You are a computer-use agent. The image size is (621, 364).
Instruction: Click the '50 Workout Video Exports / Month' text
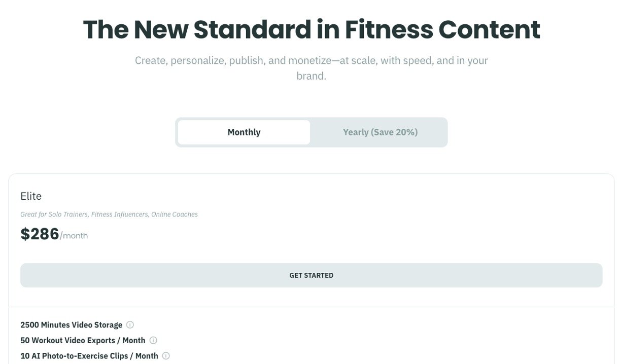tap(83, 341)
